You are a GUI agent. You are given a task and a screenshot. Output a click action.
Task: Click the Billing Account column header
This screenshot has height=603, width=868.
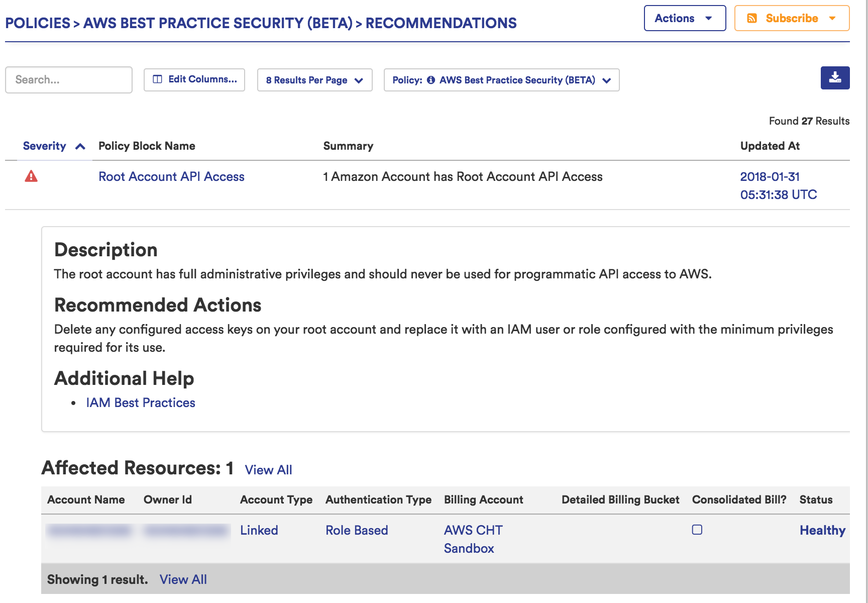coord(483,499)
